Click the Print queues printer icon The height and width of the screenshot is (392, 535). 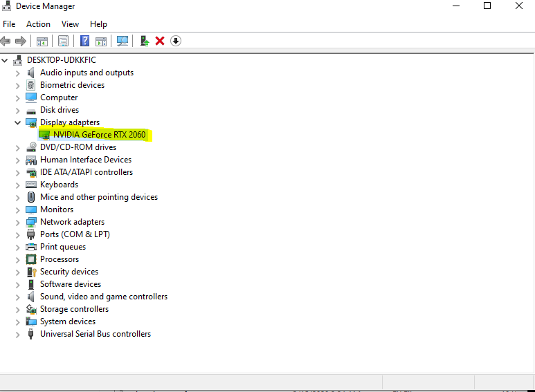[31, 247]
